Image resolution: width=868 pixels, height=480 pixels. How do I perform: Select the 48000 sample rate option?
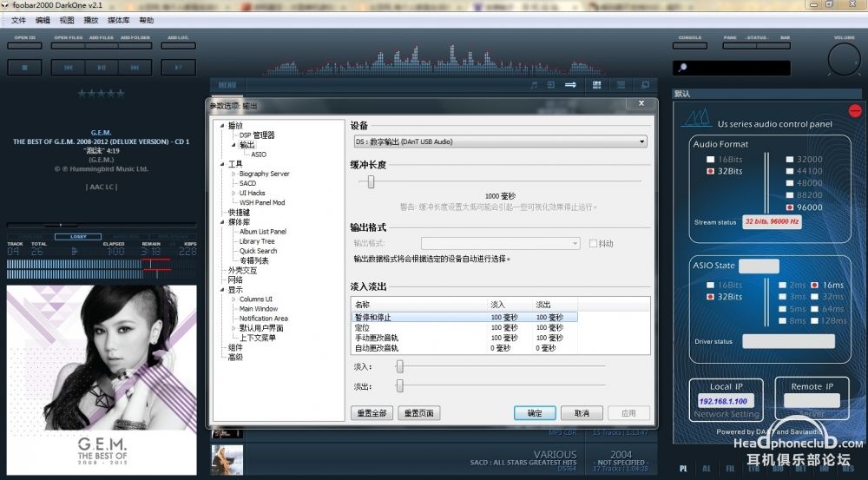coord(790,183)
